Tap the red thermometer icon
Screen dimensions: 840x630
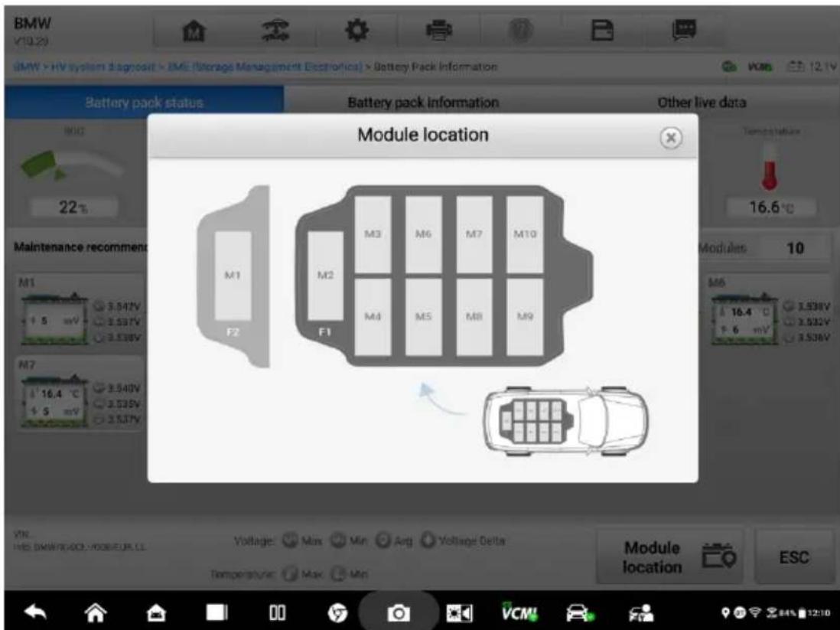[x=770, y=168]
